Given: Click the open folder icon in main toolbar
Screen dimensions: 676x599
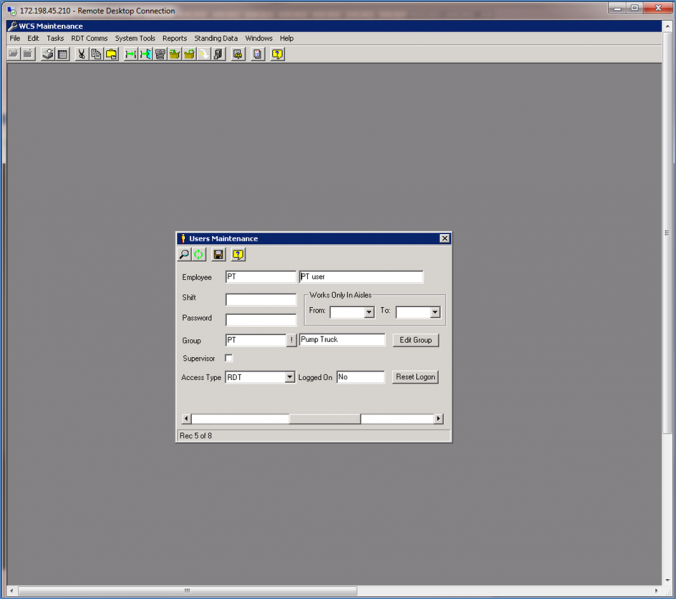Looking at the screenshot, I should coord(14,54).
